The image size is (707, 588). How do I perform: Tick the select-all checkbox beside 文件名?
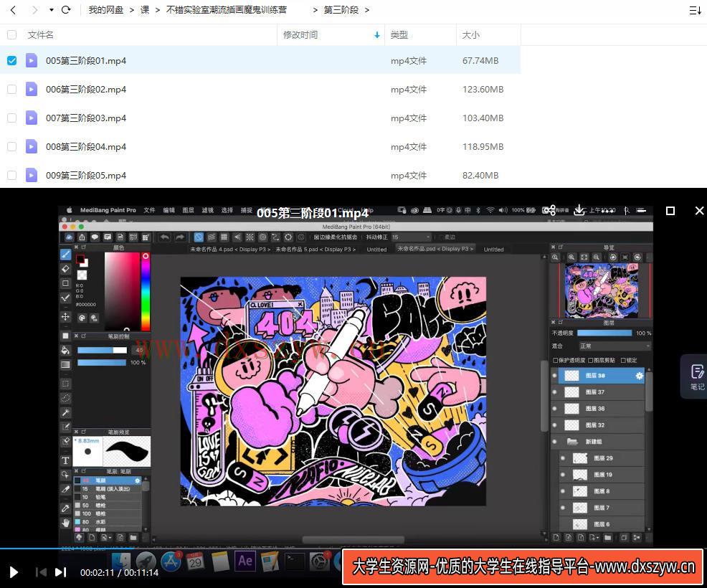click(11, 34)
